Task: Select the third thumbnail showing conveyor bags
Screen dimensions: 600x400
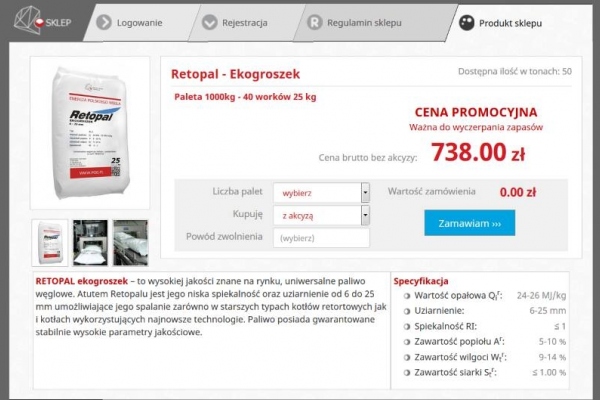Action: tap(130, 243)
